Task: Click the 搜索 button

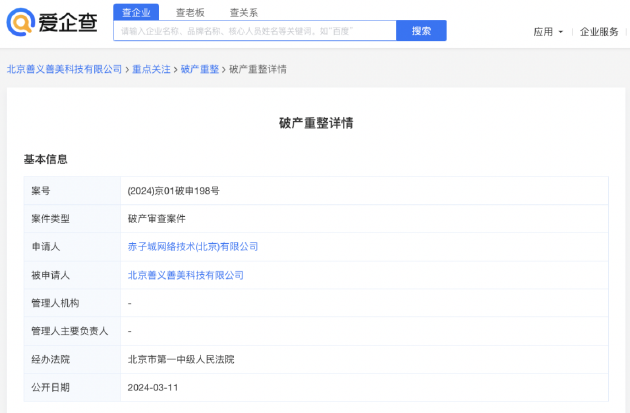Action: click(x=421, y=31)
